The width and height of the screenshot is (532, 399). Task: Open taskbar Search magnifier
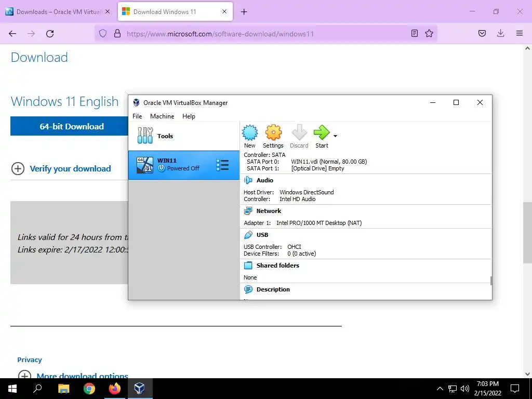coord(37,389)
